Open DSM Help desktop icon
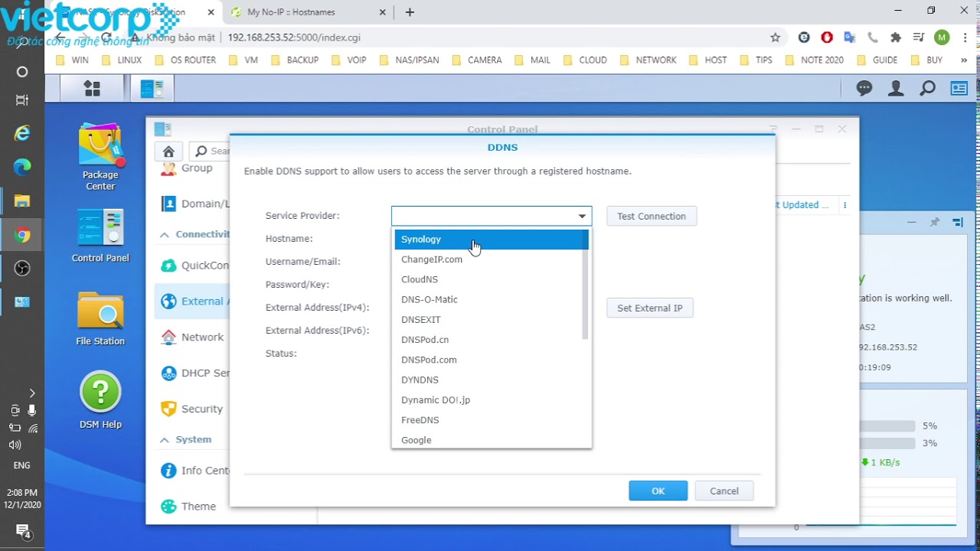Image resolution: width=980 pixels, height=551 pixels. pyautogui.click(x=100, y=400)
